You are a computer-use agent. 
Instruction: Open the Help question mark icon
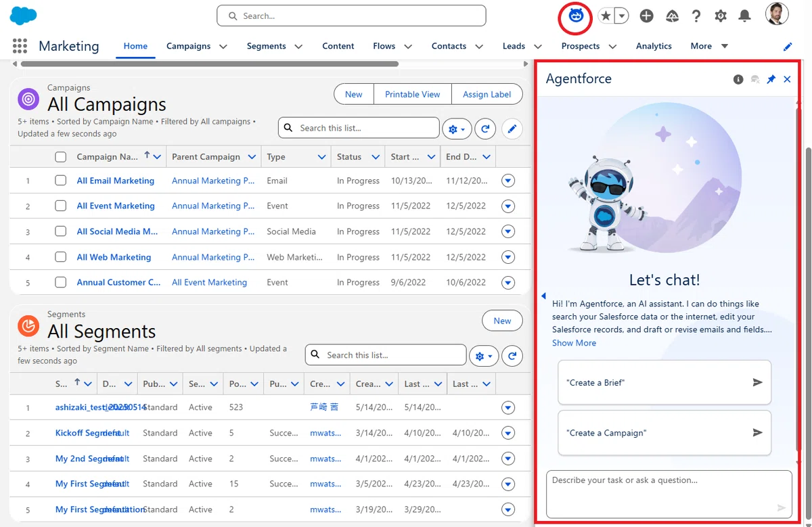coord(696,16)
